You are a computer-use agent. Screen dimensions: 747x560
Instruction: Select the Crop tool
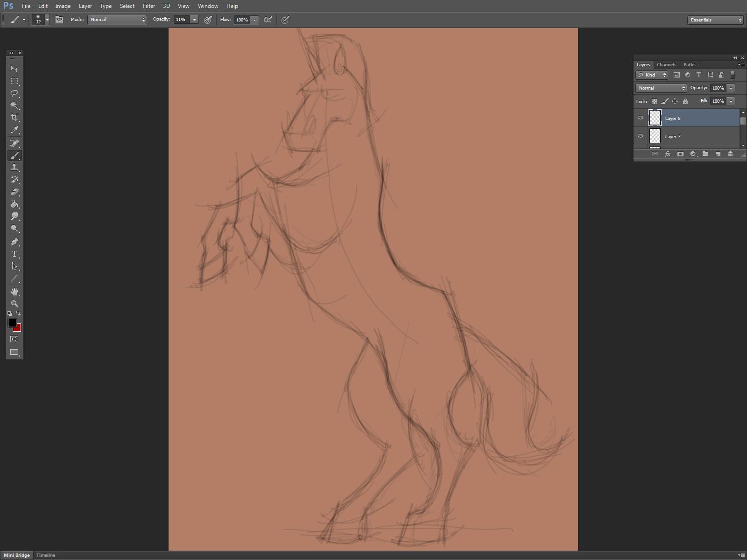pyautogui.click(x=14, y=118)
